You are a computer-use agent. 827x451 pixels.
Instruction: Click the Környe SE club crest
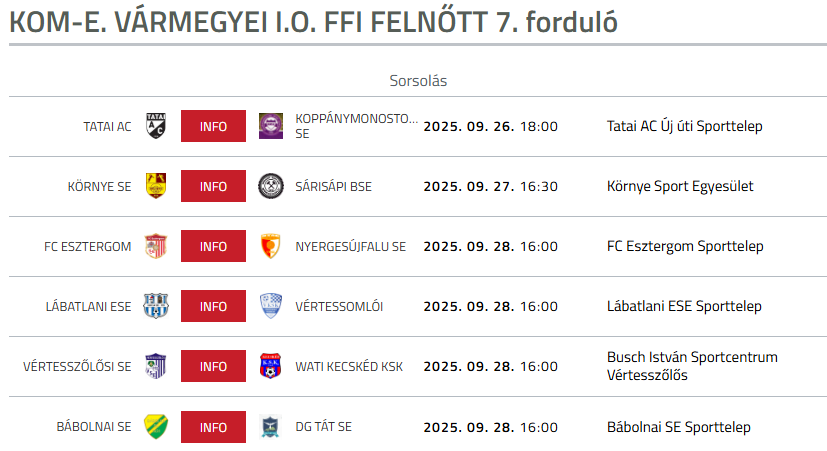coord(156,186)
